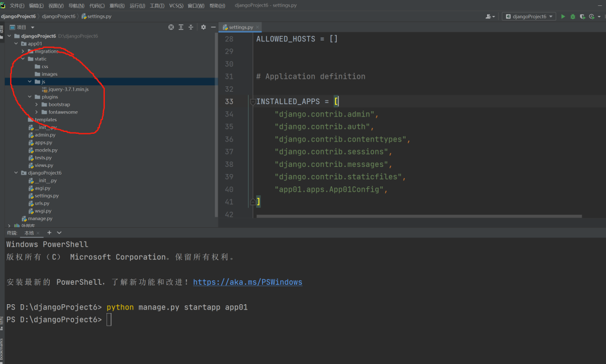606x364 pixels.
Task: Open the aka.ms/PSWindows link
Action: [247, 282]
